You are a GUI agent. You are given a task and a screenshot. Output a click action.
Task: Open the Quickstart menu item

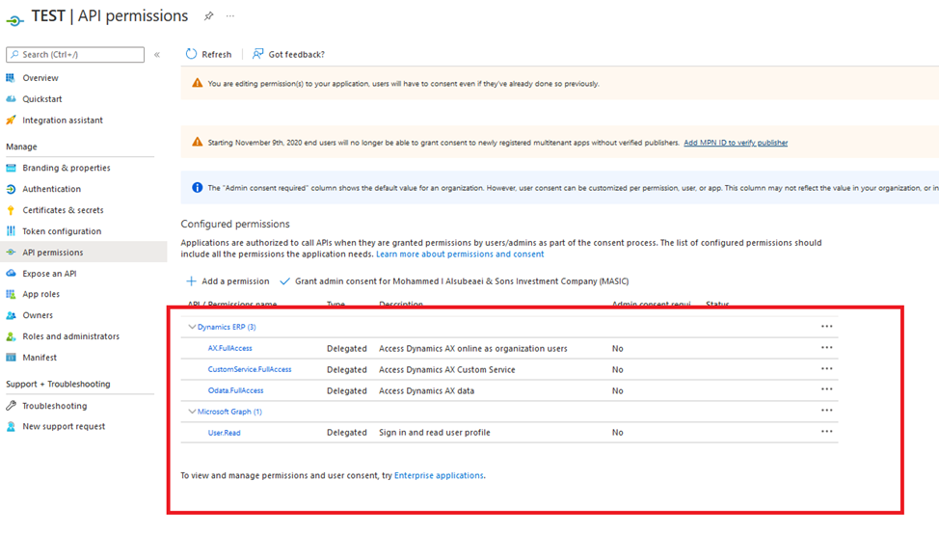(41, 99)
